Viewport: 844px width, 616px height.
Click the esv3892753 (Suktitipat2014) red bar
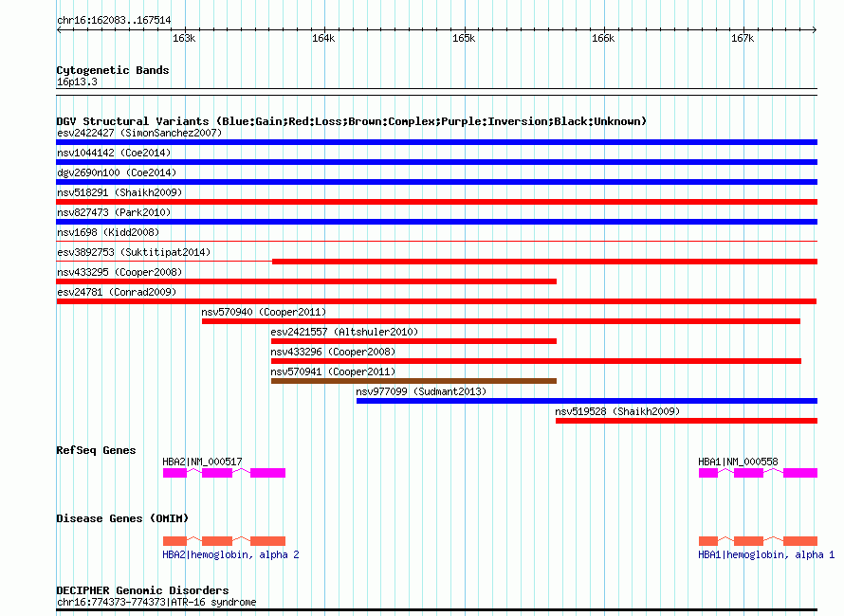pyautogui.click(x=544, y=262)
